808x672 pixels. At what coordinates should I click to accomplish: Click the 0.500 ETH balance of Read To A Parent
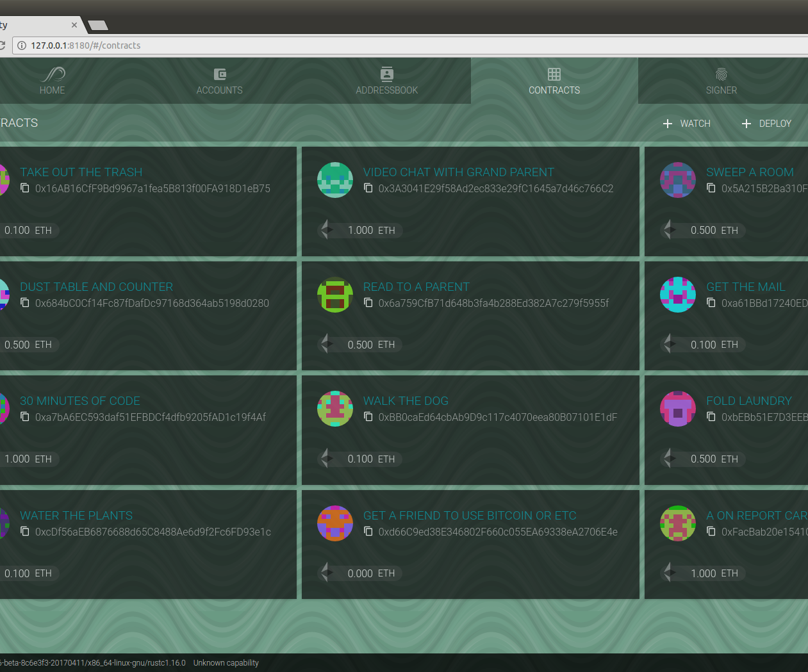(x=360, y=345)
